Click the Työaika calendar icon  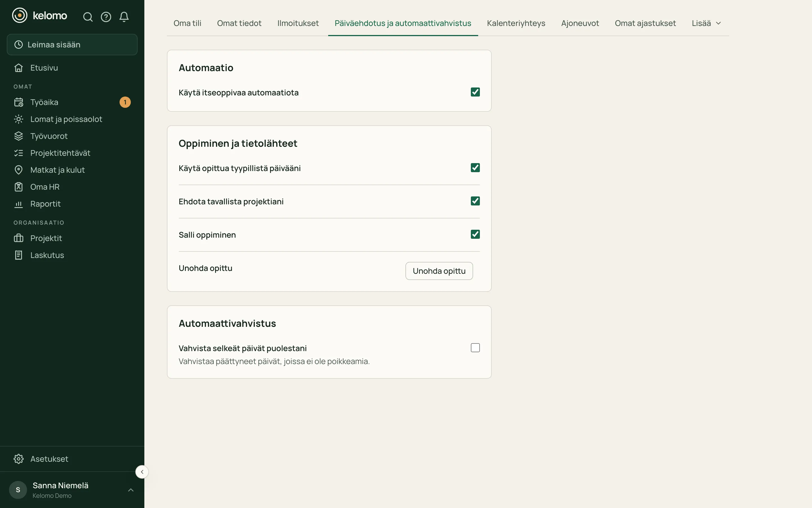18,102
